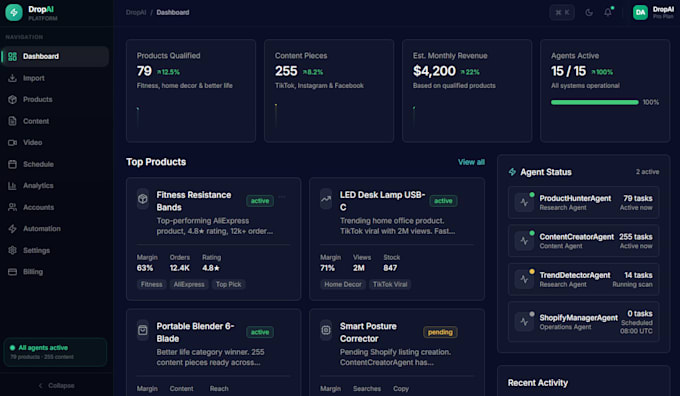Open the Fitness Resistance Bands card options menu

click(x=282, y=197)
